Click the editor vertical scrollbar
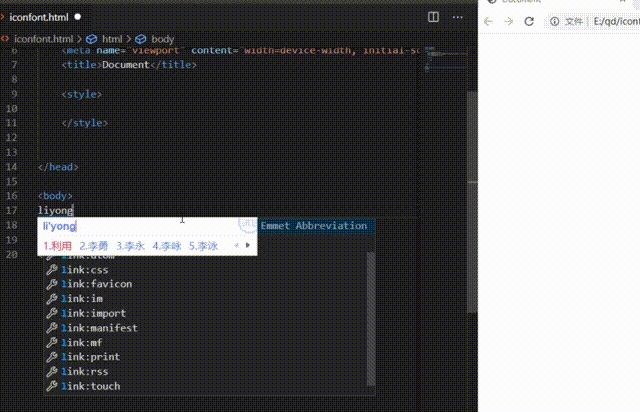The height and width of the screenshot is (412, 640). (x=472, y=201)
